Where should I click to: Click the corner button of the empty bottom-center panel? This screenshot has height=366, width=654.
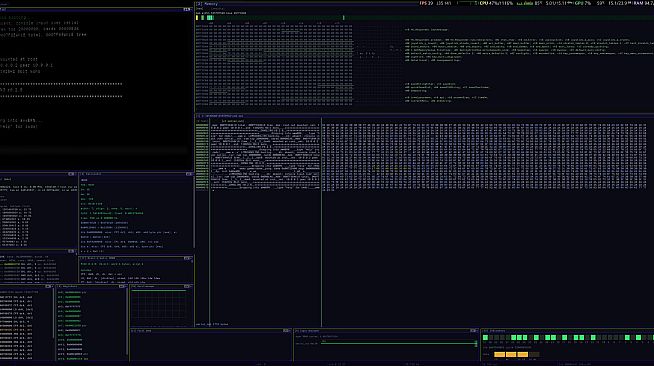287,331
